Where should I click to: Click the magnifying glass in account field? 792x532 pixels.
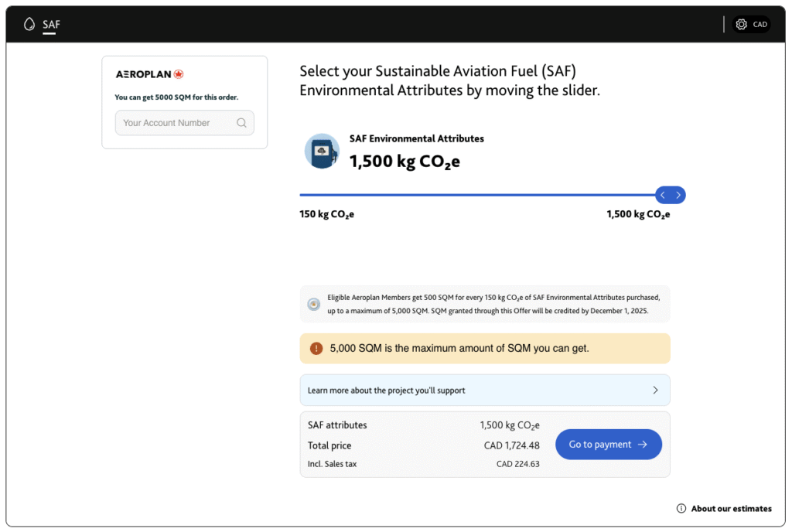click(x=241, y=122)
